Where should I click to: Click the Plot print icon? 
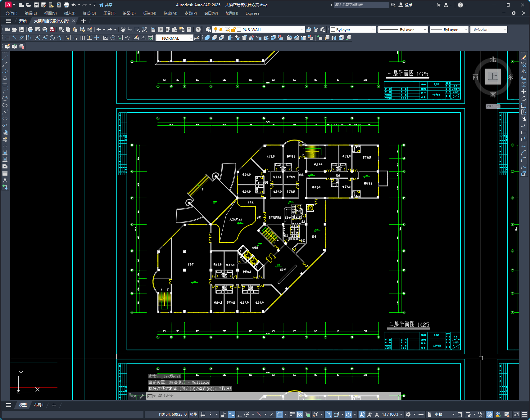tap(30, 29)
